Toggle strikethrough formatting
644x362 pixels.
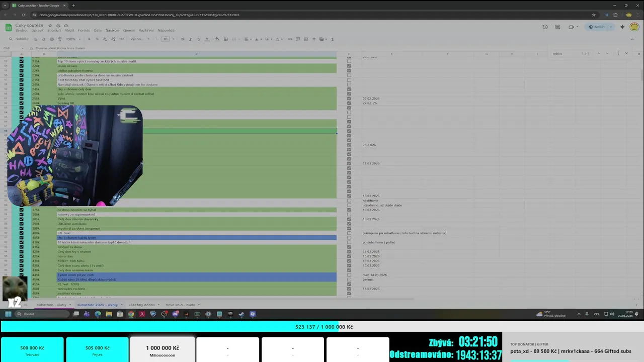click(x=198, y=39)
